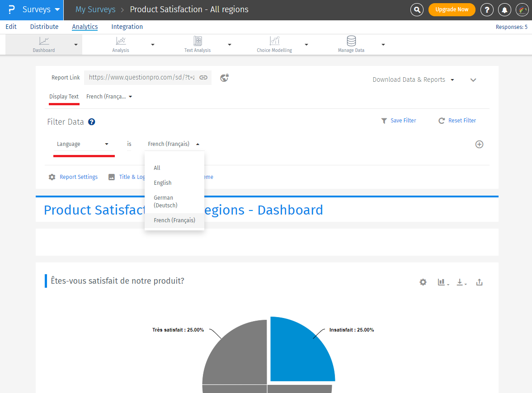532x393 pixels.
Task: Click the search magnifier icon
Action: pyautogui.click(x=417, y=9)
